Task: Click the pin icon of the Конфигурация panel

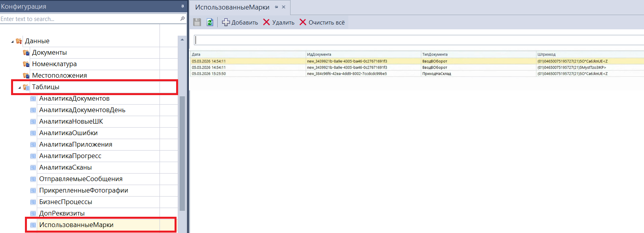Action: pos(182,6)
